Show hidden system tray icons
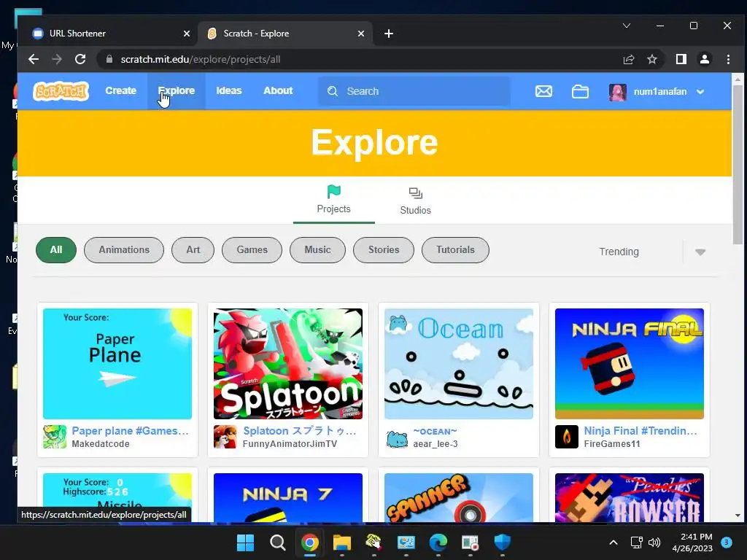The width and height of the screenshot is (747, 560). pyautogui.click(x=614, y=542)
